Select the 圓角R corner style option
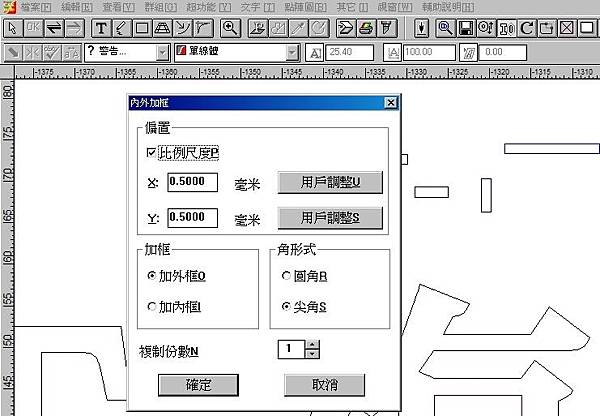 coord(286,275)
